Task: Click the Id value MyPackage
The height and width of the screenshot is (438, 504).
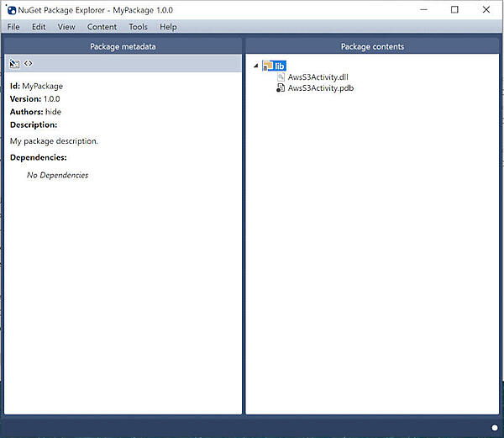Action: pos(43,87)
